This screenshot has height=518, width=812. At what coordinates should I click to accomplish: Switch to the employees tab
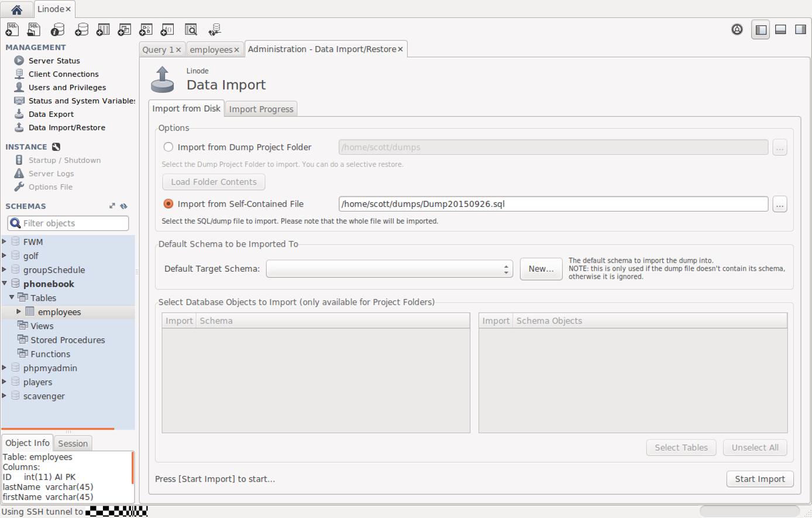(211, 49)
